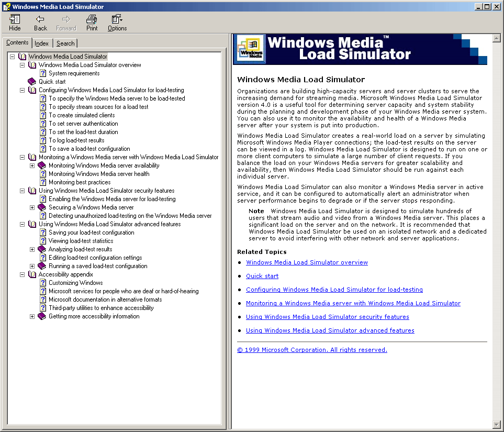Open Using advanced features link
This screenshot has width=504, height=432.
click(330, 330)
